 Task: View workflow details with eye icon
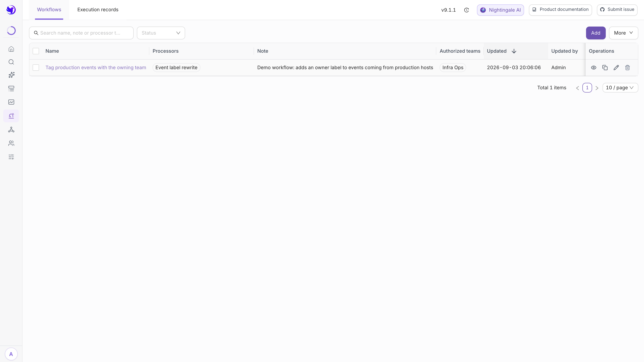pyautogui.click(x=593, y=67)
